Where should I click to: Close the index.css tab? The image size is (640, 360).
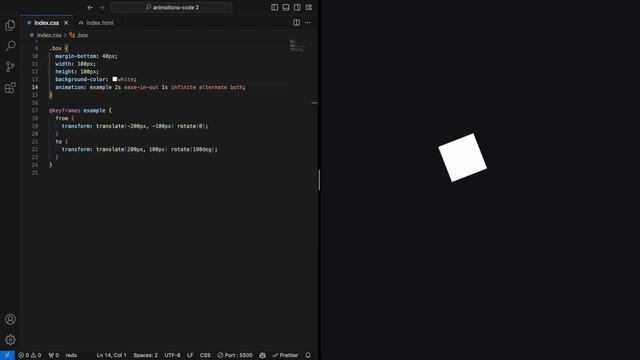[x=66, y=23]
